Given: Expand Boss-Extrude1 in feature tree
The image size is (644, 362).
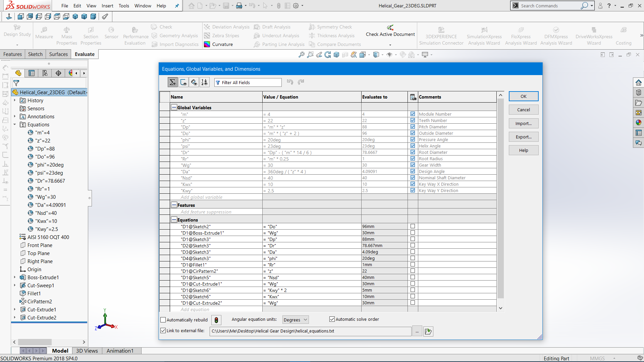Looking at the screenshot, I should [x=15, y=278].
